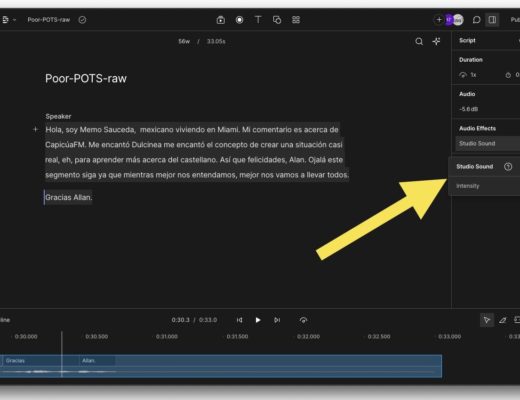Open the playback speed icon in transport
The width and height of the screenshot is (520, 400).
point(303,320)
